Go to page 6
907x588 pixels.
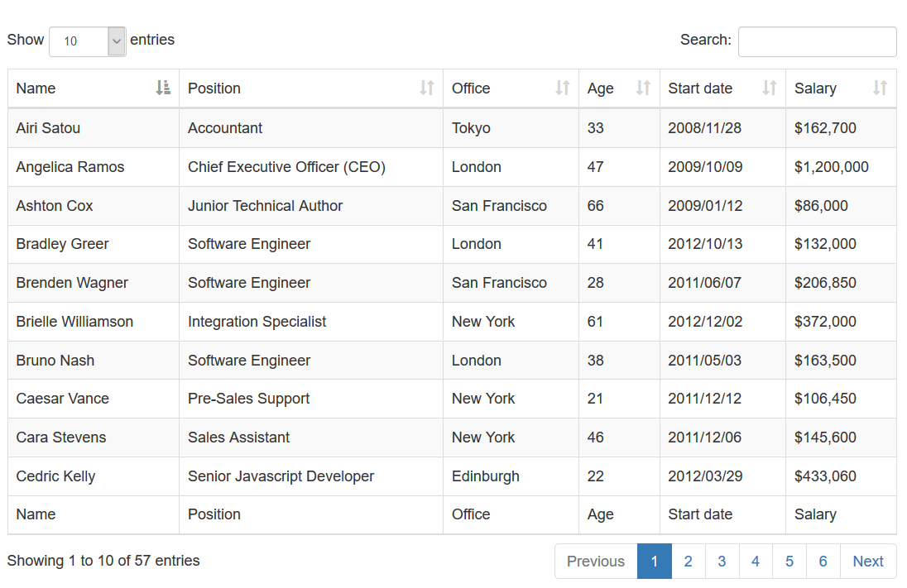click(823, 561)
